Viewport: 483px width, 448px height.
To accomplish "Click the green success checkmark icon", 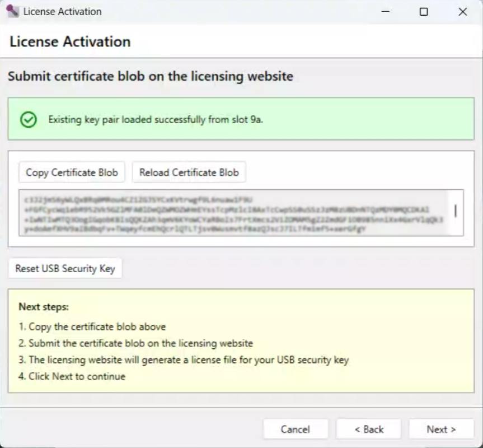I will point(29,119).
